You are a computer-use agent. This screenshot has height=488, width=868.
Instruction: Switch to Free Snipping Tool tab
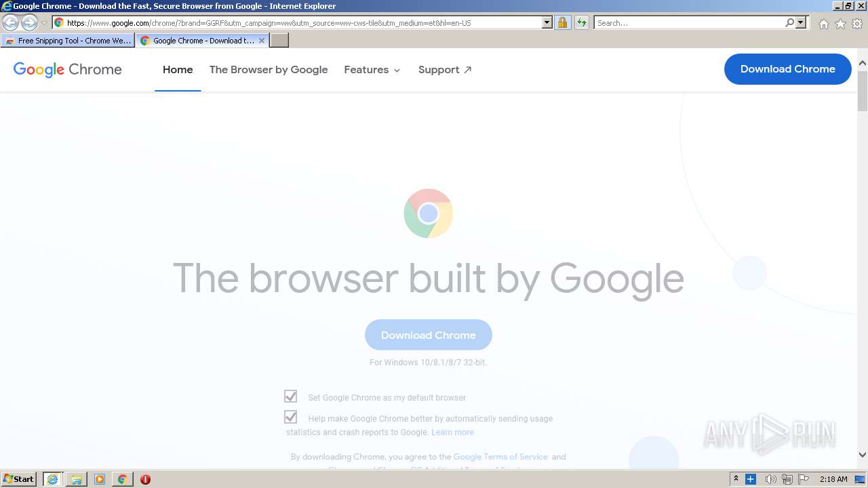[x=68, y=41]
